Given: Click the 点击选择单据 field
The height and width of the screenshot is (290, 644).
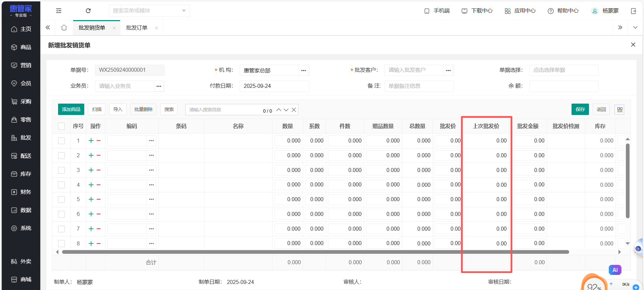Looking at the screenshot, I should pos(564,70).
